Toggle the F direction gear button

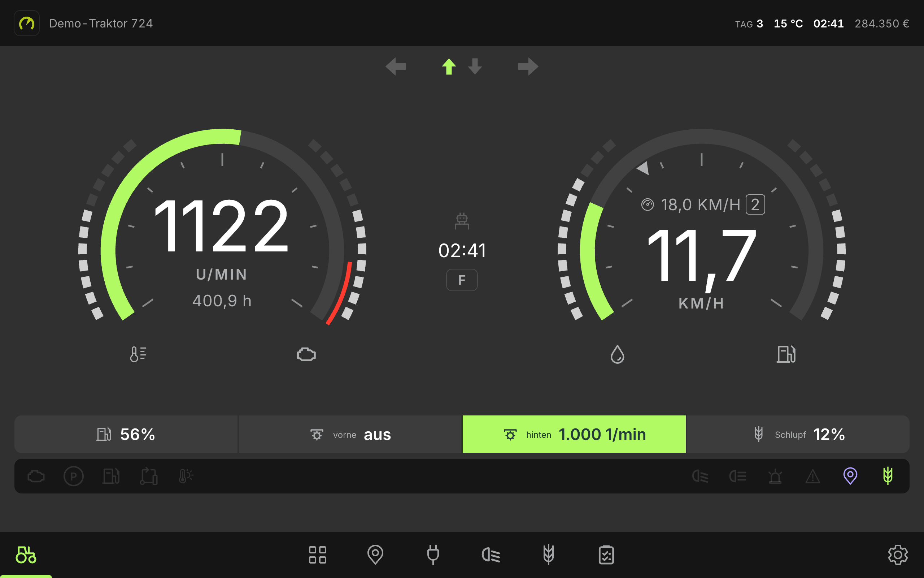(x=462, y=280)
